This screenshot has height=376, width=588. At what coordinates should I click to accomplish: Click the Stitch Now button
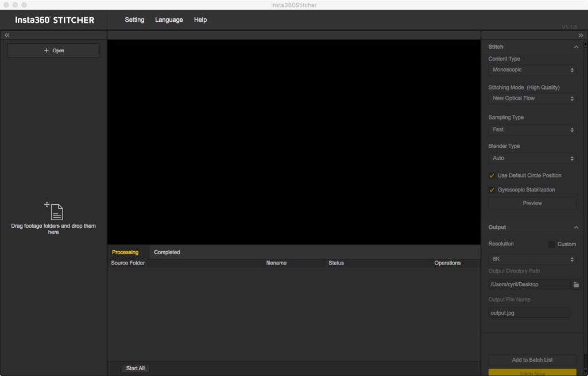pyautogui.click(x=532, y=373)
